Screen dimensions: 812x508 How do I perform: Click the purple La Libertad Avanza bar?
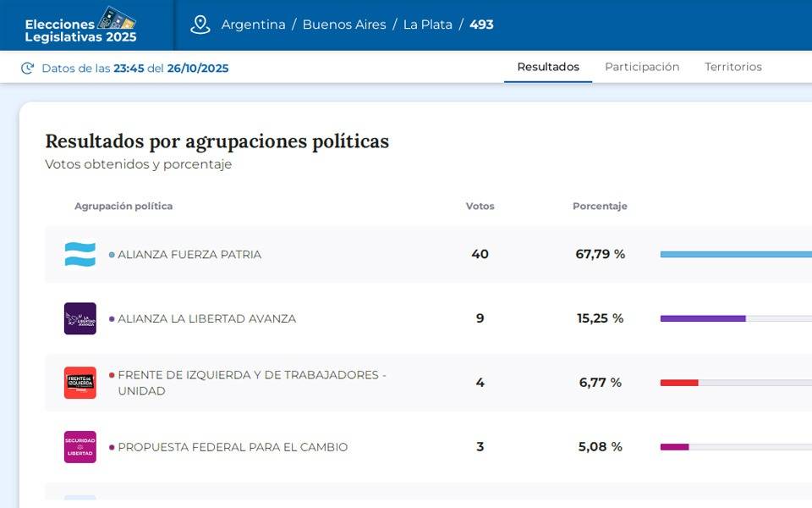tap(703, 318)
